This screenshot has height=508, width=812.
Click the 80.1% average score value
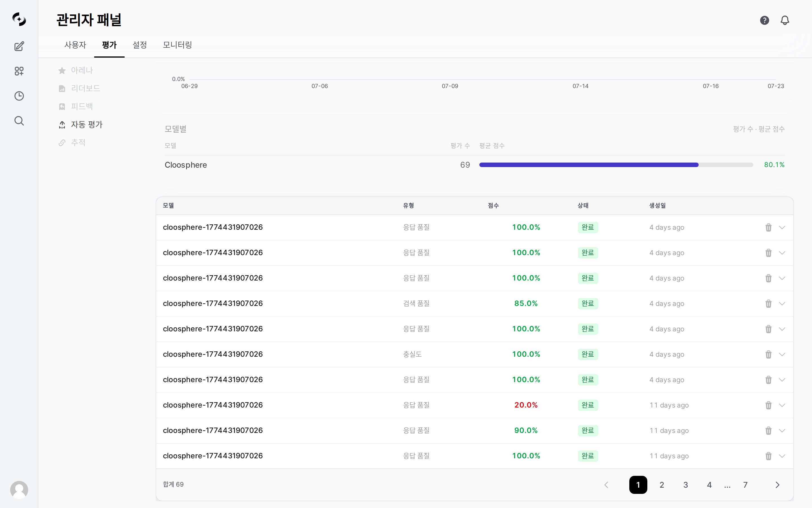[x=774, y=165]
